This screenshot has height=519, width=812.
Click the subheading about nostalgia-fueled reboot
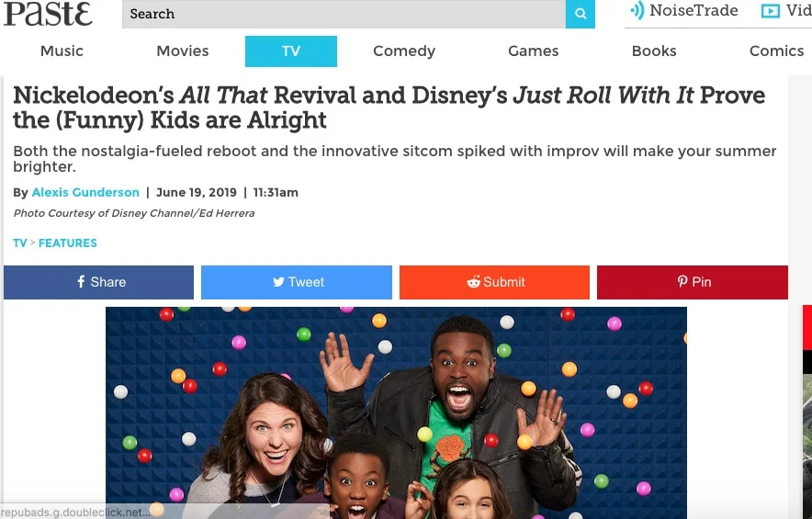click(395, 159)
